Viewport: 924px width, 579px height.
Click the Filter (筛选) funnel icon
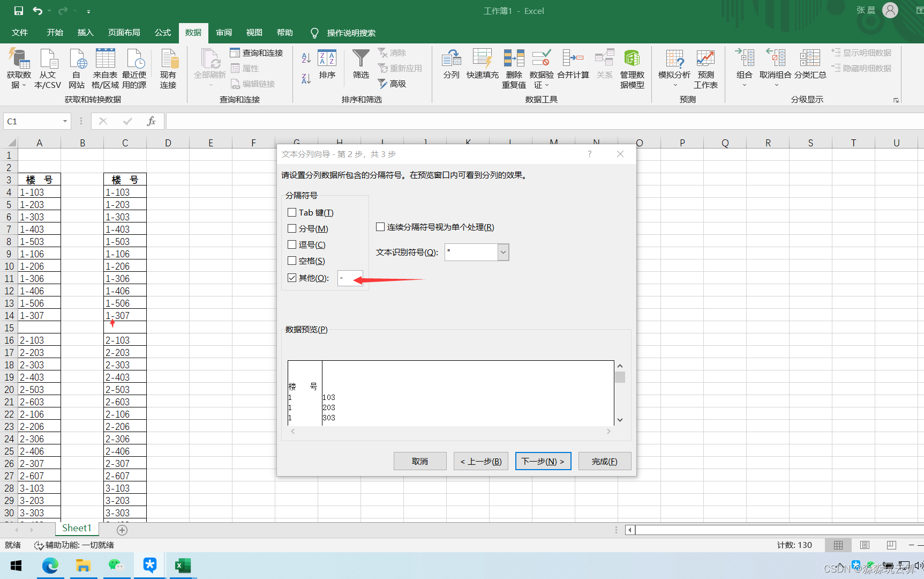click(x=360, y=64)
